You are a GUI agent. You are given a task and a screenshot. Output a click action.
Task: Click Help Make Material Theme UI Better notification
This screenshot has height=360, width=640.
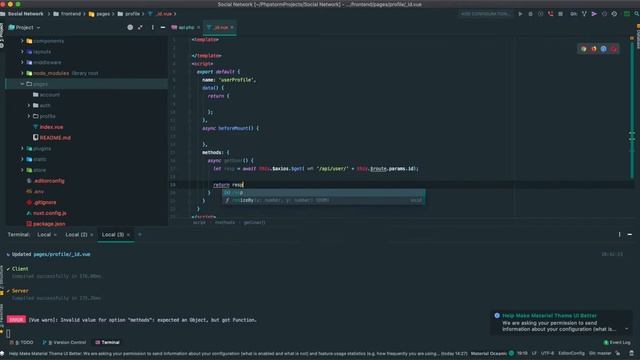pos(549,316)
